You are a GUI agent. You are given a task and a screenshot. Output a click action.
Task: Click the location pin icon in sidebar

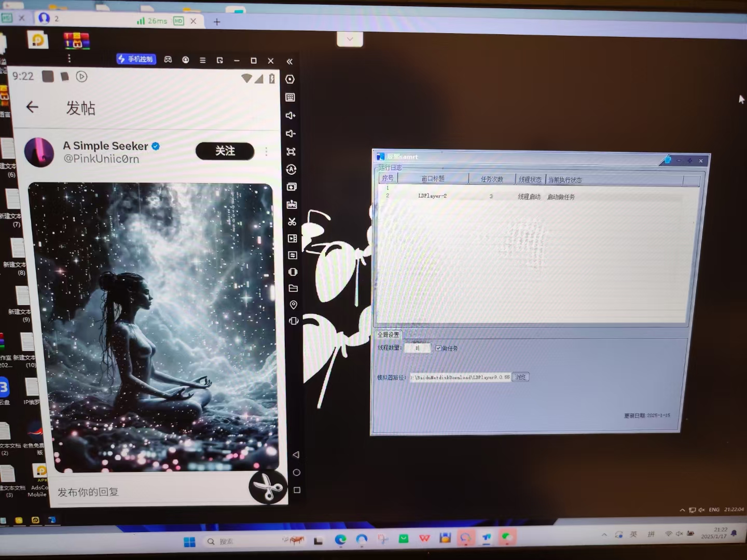click(293, 305)
